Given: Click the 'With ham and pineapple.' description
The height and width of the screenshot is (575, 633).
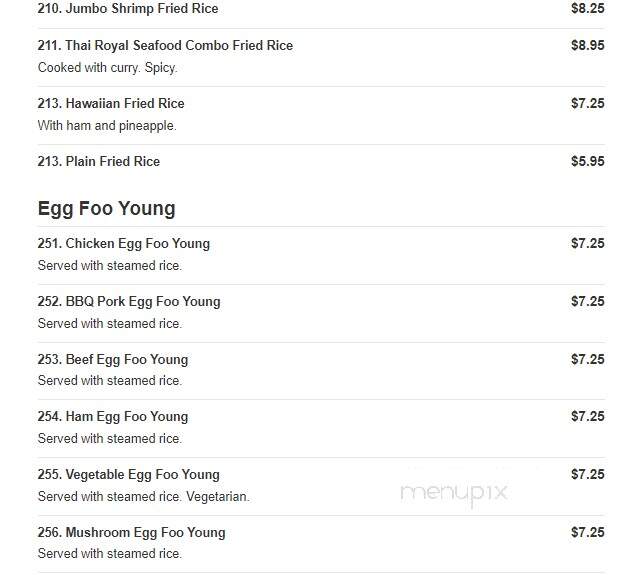Looking at the screenshot, I should [107, 126].
